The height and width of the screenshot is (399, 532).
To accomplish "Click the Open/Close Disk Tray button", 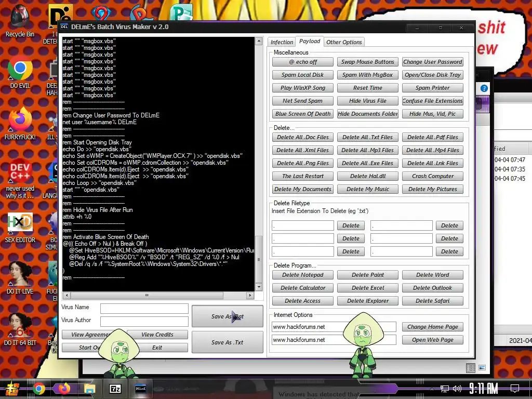I will (x=433, y=75).
